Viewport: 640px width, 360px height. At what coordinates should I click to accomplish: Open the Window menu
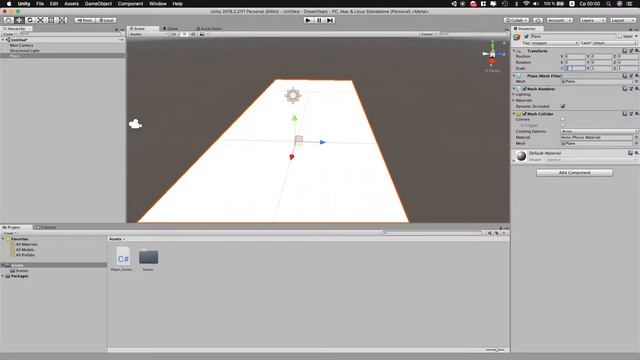point(158,4)
